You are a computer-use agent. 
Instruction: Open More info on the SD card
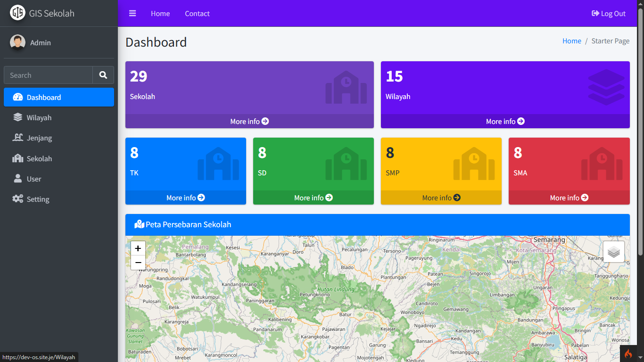click(x=314, y=197)
